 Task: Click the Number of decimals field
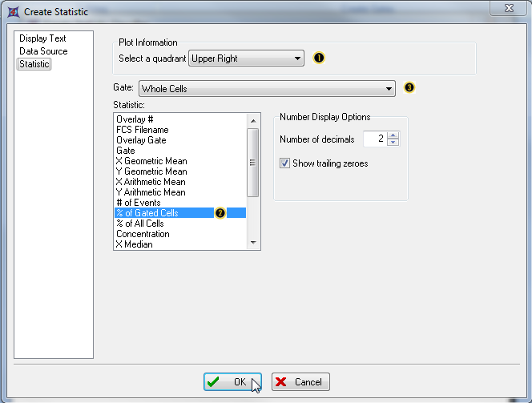pyautogui.click(x=375, y=139)
